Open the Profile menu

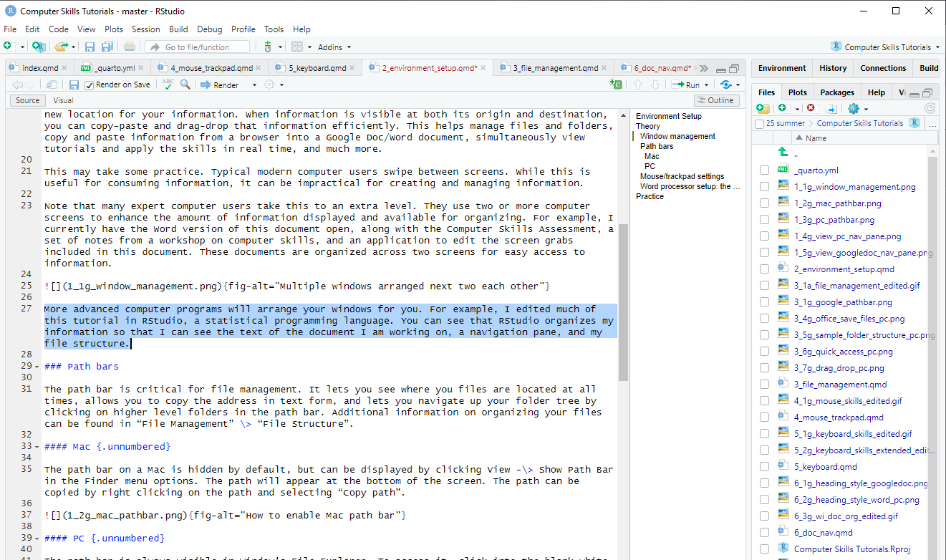pos(243,29)
